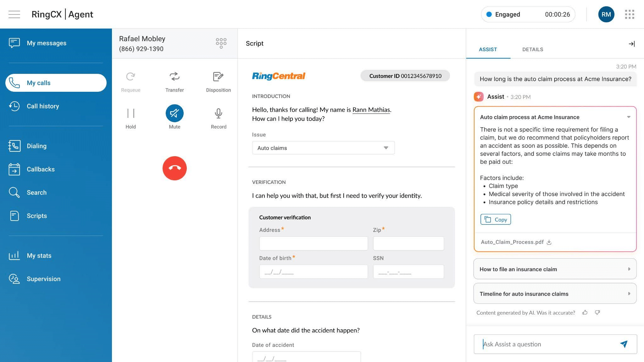This screenshot has width=644, height=362.
Task: Copy the Assist answer text
Action: tap(496, 219)
